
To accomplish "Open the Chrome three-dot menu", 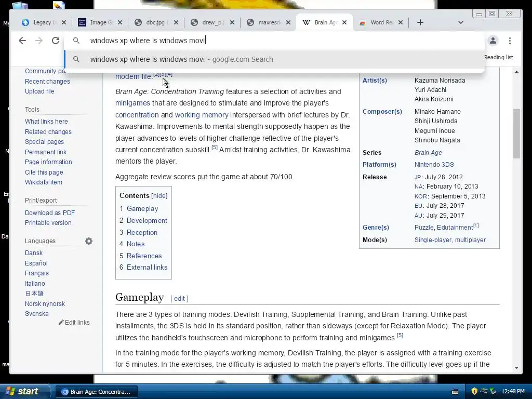I will [x=510, y=41].
